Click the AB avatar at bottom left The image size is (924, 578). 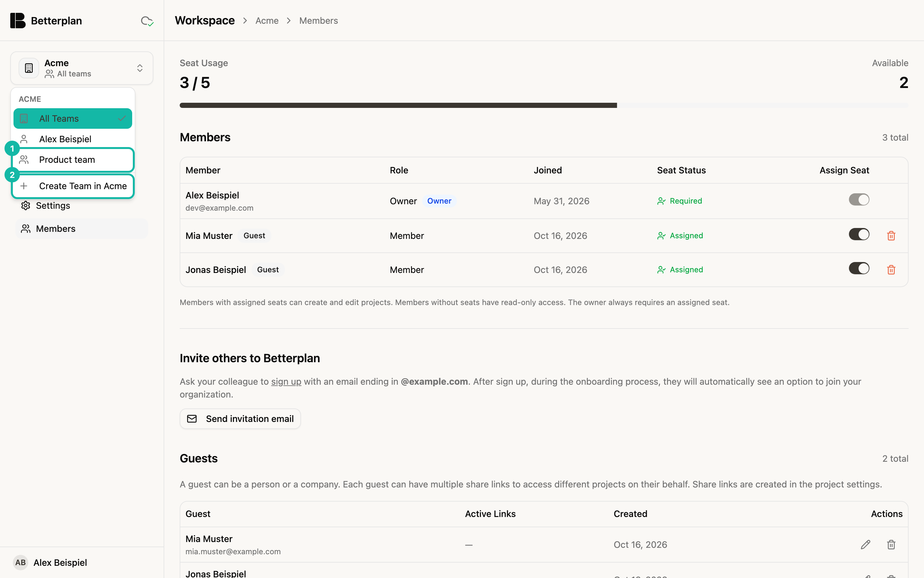[x=21, y=562]
